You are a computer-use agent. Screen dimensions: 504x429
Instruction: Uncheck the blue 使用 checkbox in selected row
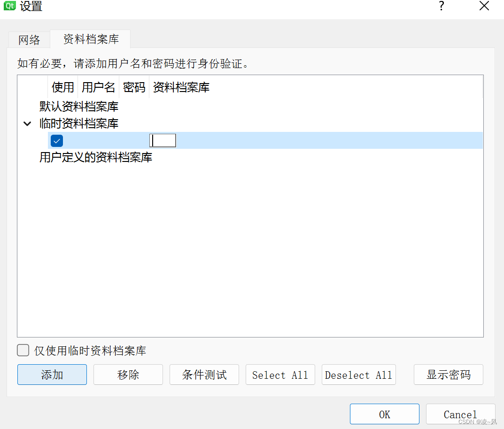[57, 141]
